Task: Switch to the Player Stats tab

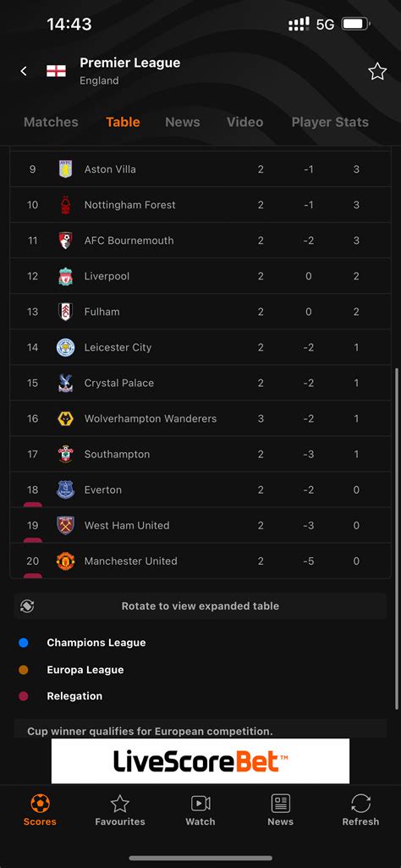Action: pyautogui.click(x=330, y=122)
